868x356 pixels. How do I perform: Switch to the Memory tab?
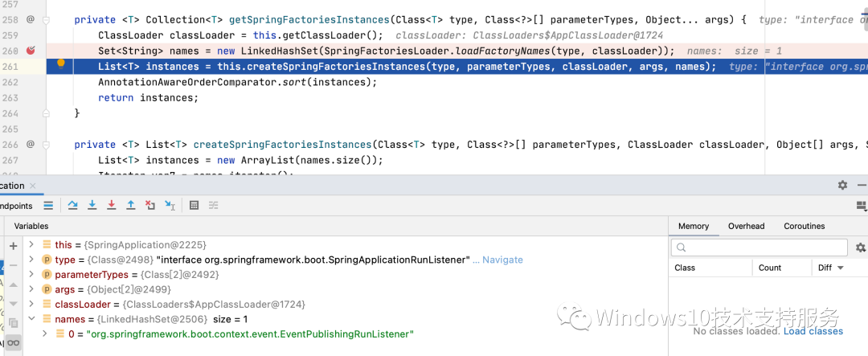click(693, 226)
